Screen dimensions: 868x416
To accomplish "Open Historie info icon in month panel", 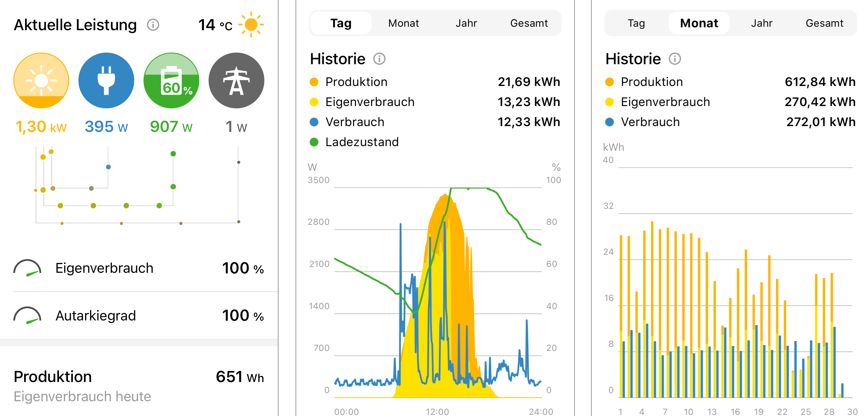I will (675, 59).
